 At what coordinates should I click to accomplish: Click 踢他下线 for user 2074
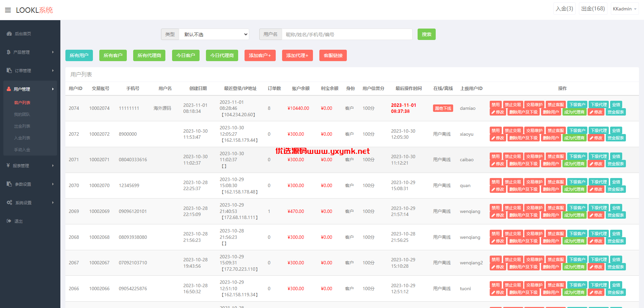point(443,108)
